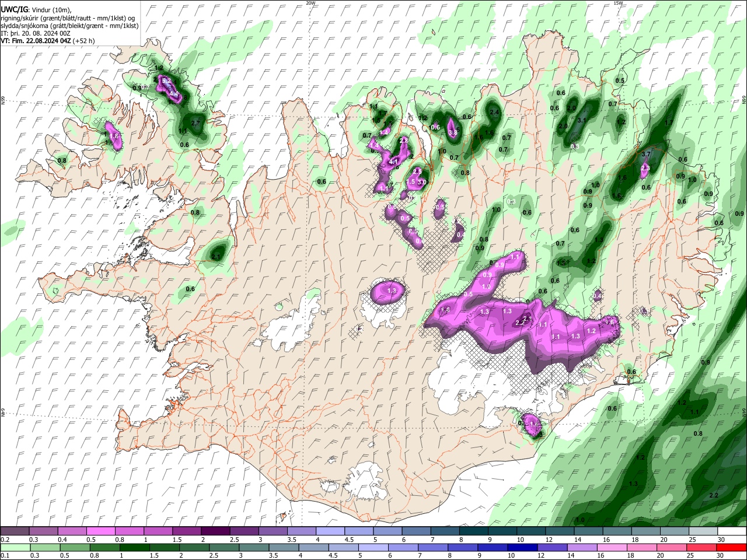Choose the snow legend swatch between 3.5 and 4
The width and height of the screenshot is (747, 560).
pyautogui.click(x=301, y=531)
